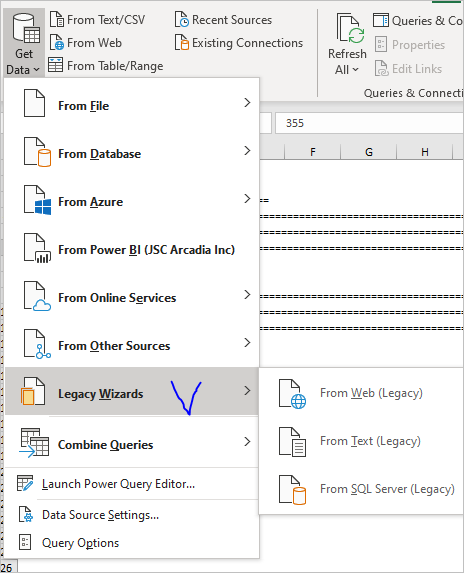Expand the From Azure submenu arrow
Image resolution: width=464 pixels, height=573 pixels.
pyautogui.click(x=247, y=198)
